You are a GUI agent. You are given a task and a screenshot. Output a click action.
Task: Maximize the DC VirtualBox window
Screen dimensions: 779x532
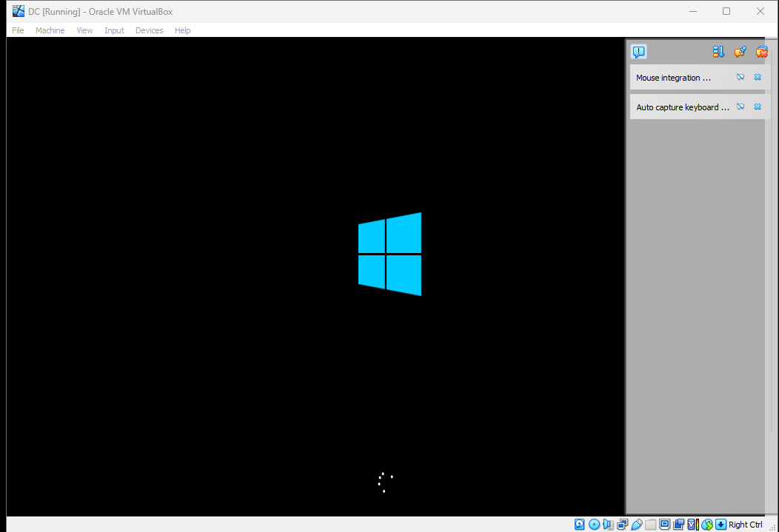tap(726, 11)
